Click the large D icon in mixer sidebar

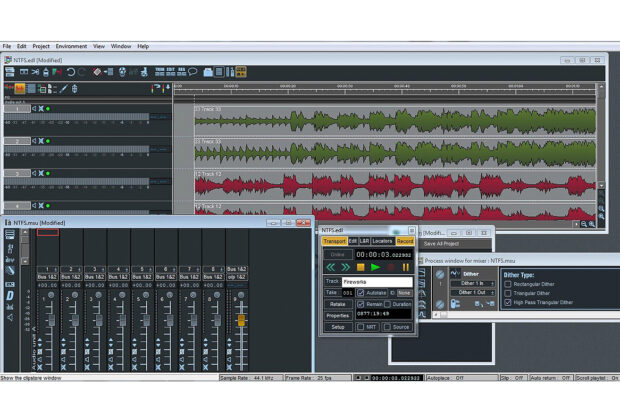point(10,295)
